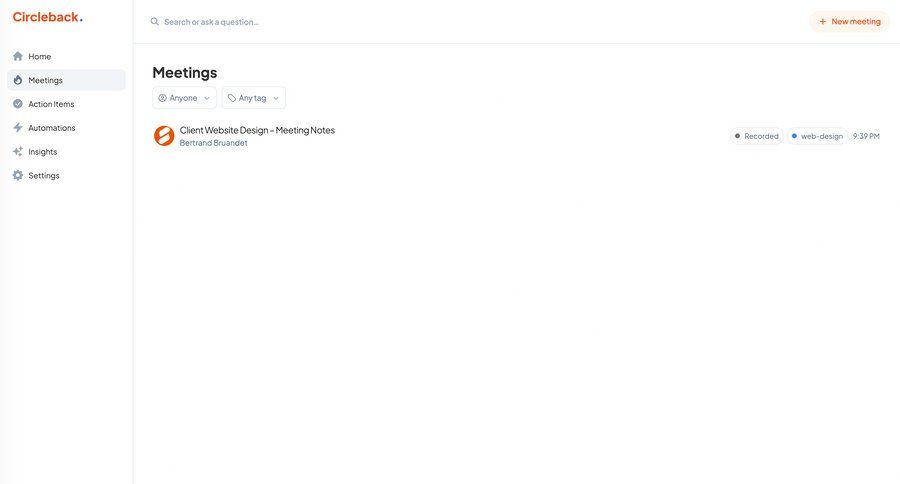900x484 pixels.
Task: Open the Any tag filter dropdown
Action: click(x=253, y=98)
